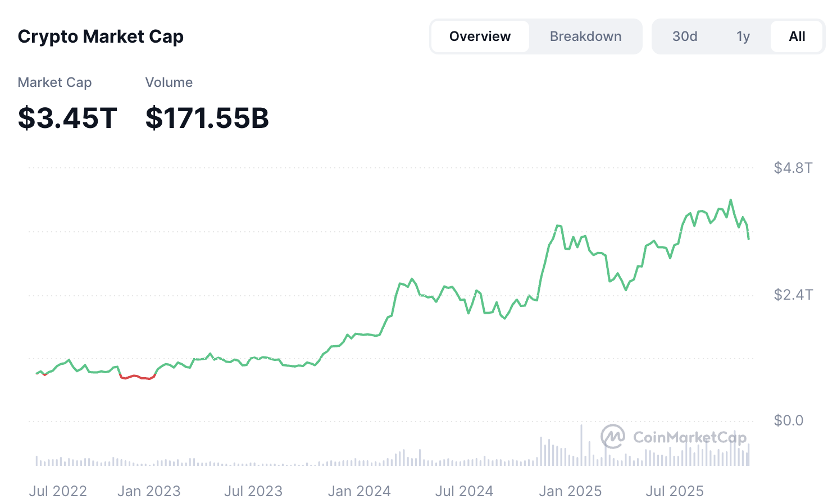Click the Jan 2025 position on the timeline

571,491
